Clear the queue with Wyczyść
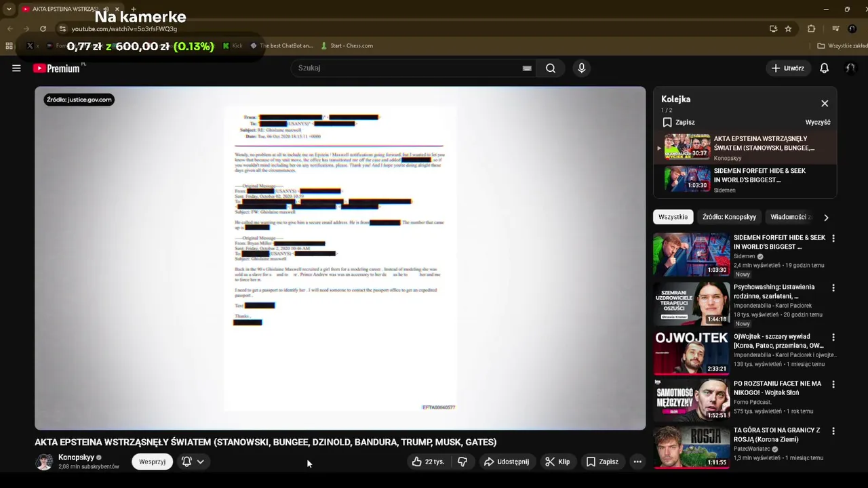 818,122
